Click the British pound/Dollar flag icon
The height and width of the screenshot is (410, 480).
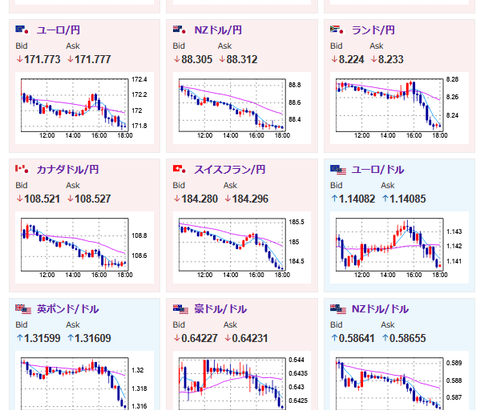point(23,309)
